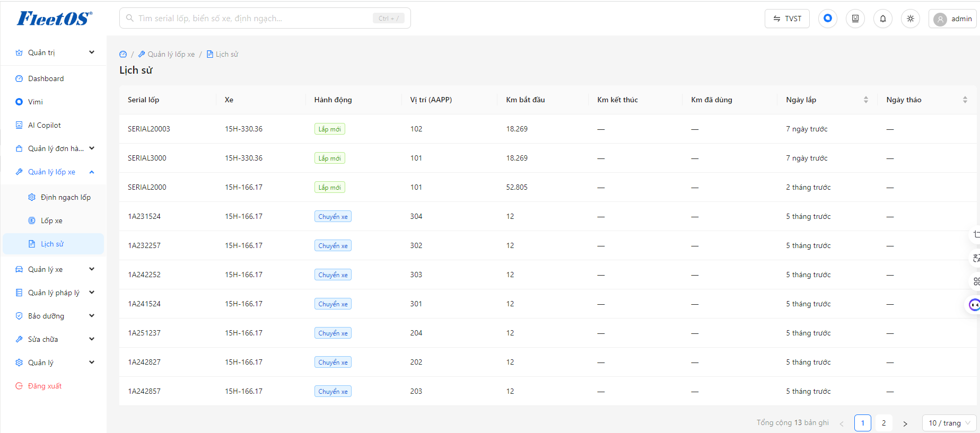
Task: Go to page 2 of results
Action: (x=883, y=423)
